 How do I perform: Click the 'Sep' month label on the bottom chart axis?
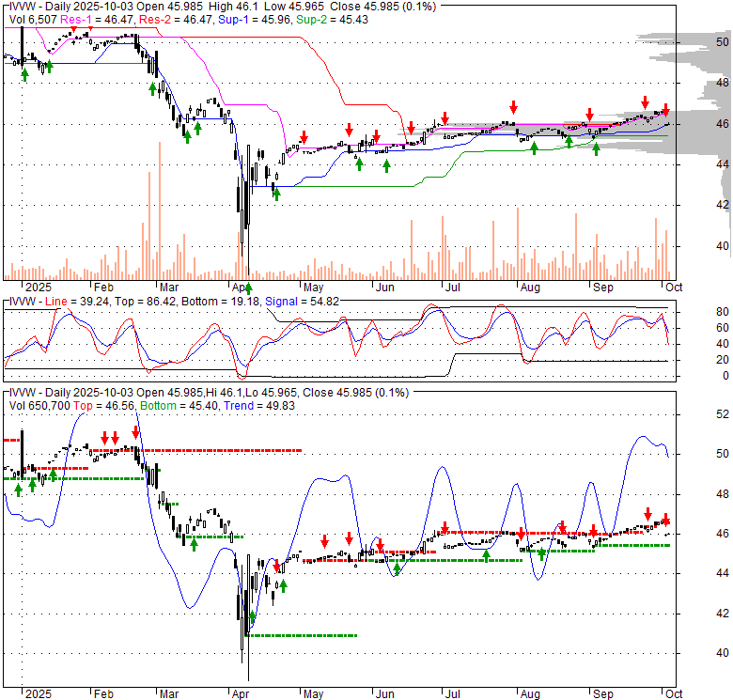(x=603, y=694)
